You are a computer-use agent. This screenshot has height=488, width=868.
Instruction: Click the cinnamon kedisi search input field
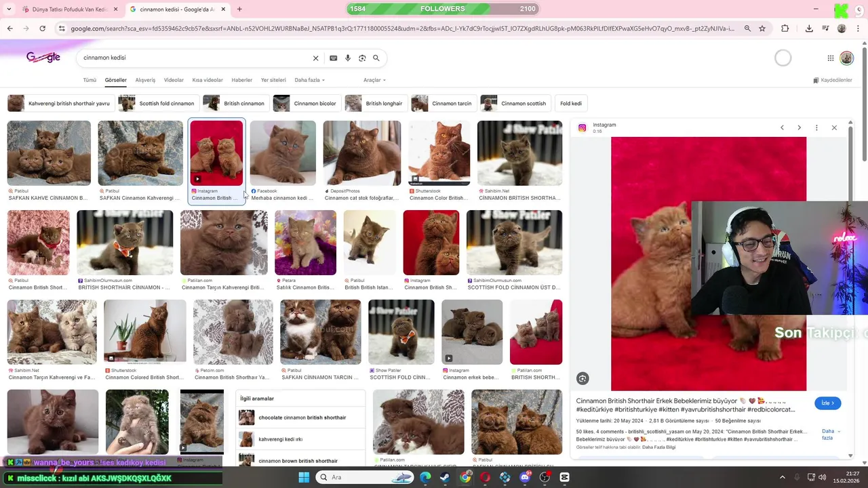(x=193, y=58)
